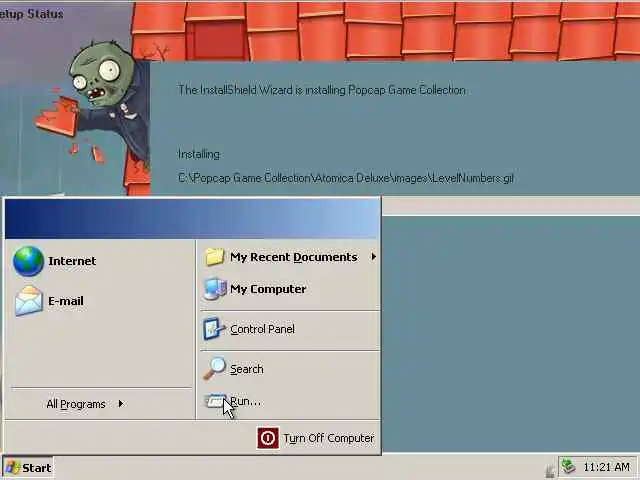Click the red Turn Off power icon
This screenshot has width=640, height=480.
pos(268,438)
